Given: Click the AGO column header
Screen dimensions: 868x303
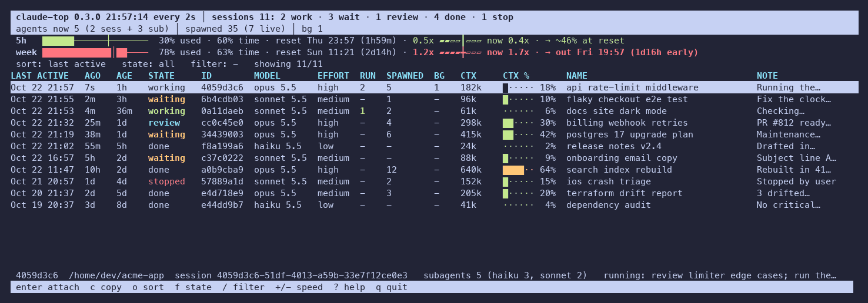Looking at the screenshot, I should click(x=92, y=76).
